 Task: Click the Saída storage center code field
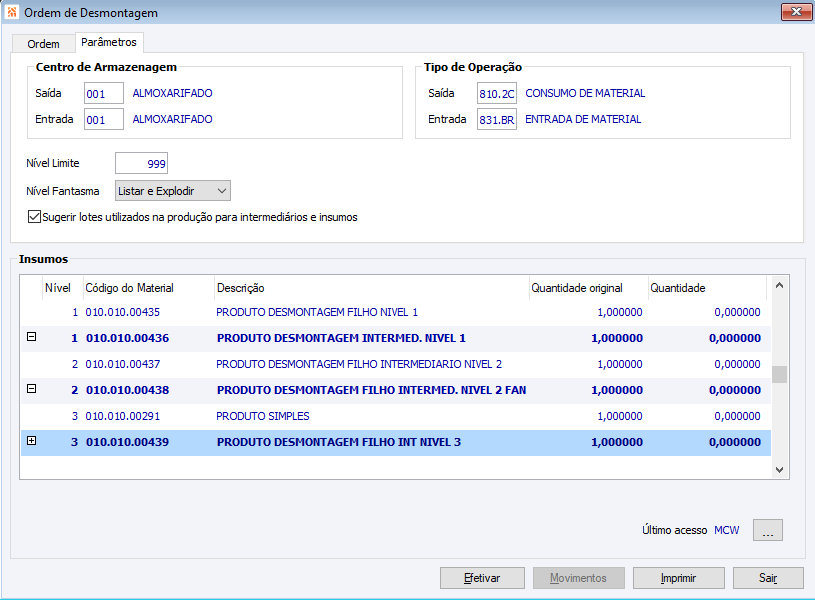tap(104, 94)
